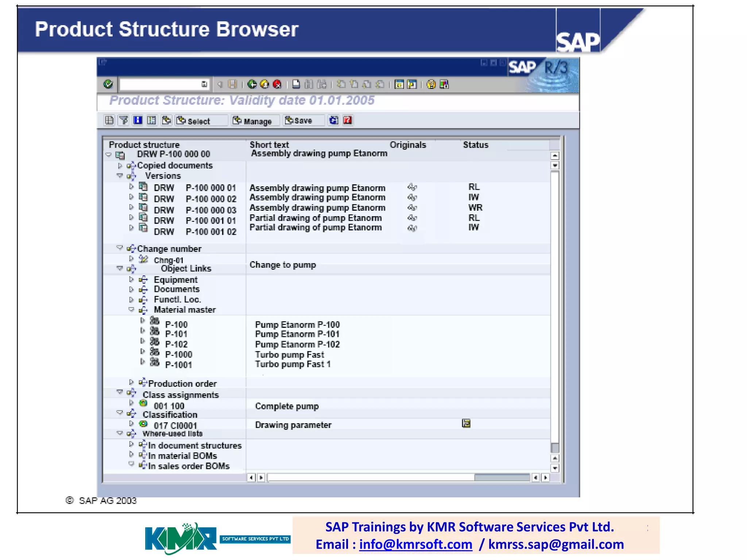The height and width of the screenshot is (560, 747).
Task: Click the red question mark icon
Action: pos(348,120)
